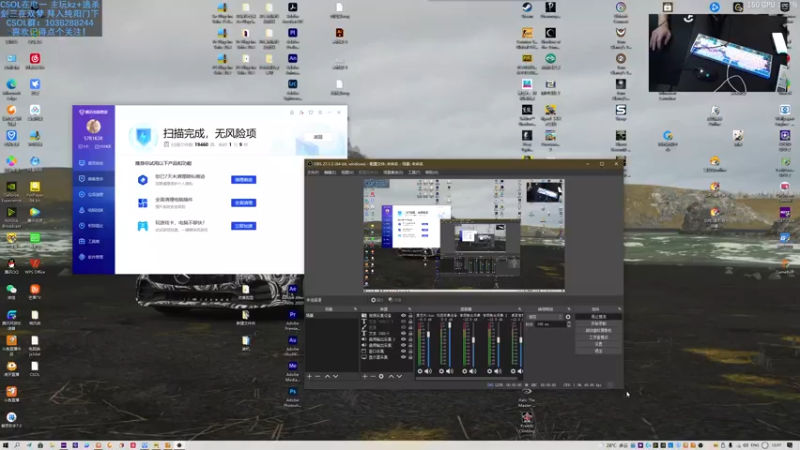Click OBS preview canvas
The image size is (800, 450).
click(464, 235)
